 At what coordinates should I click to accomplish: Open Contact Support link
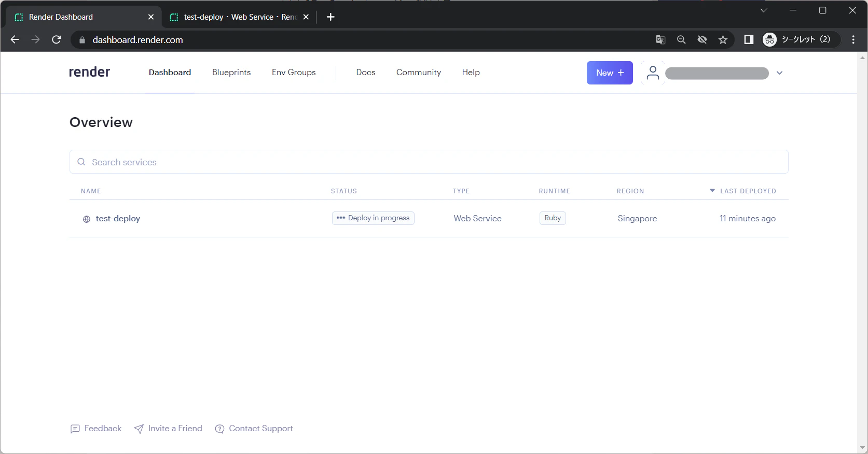coord(254,429)
